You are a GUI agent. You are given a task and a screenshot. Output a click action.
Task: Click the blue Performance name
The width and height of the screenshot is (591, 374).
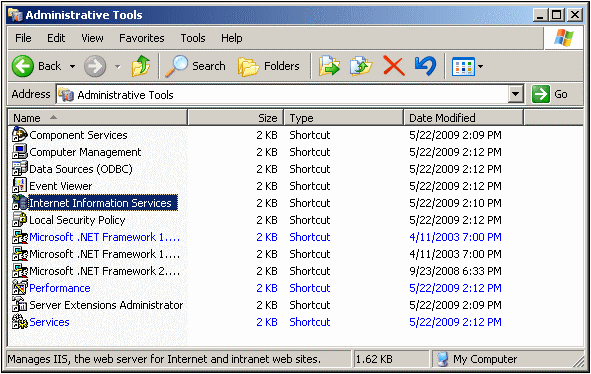(x=60, y=288)
